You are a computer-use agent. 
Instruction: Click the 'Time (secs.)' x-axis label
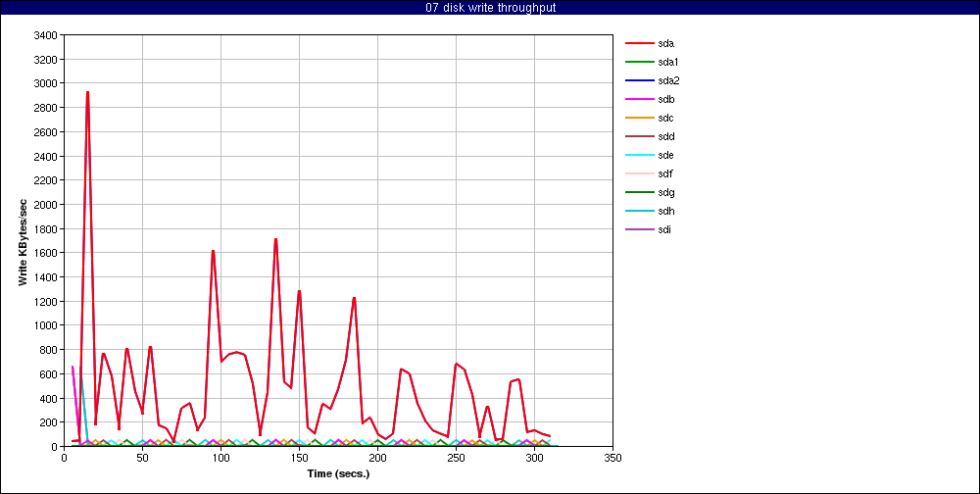(338, 474)
